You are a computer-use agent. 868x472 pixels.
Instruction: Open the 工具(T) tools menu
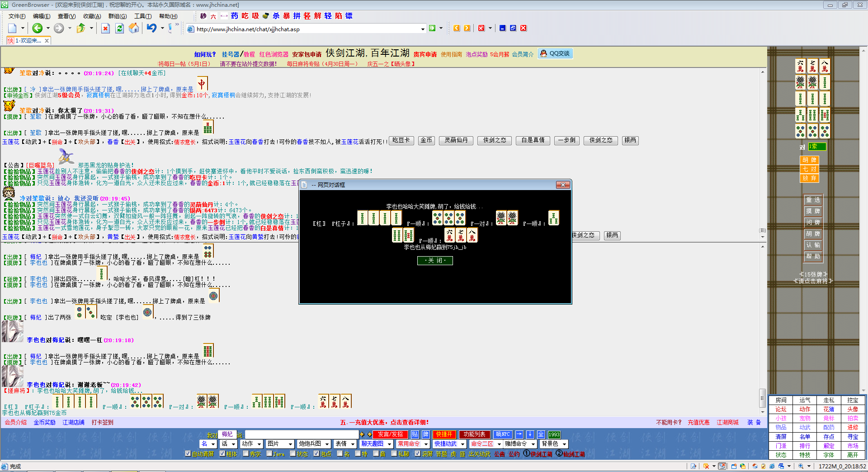(x=142, y=16)
